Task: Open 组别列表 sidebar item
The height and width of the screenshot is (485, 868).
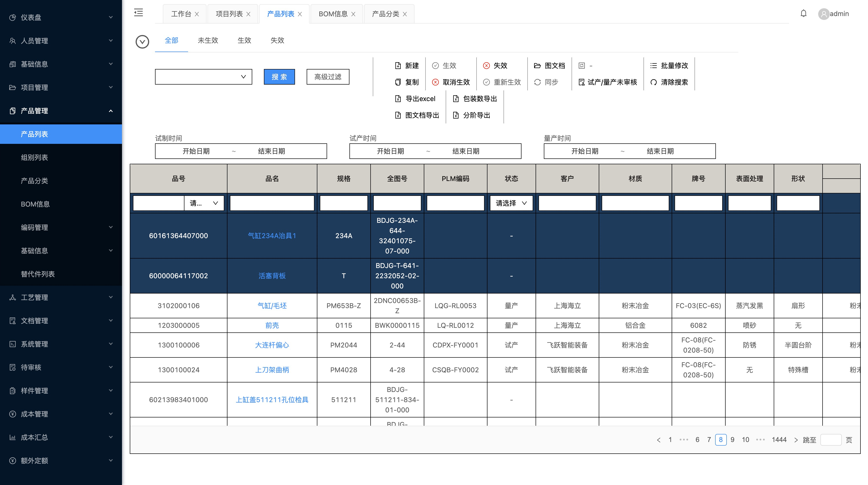Action: 61,157
